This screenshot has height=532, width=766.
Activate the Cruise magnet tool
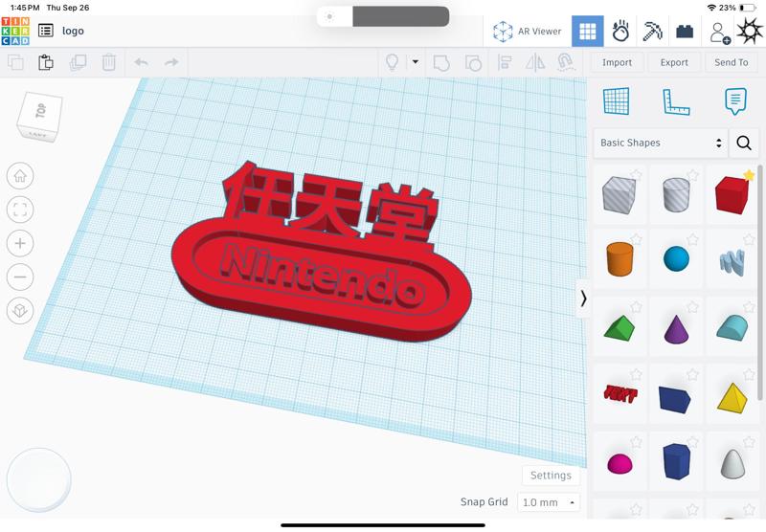pyautogui.click(x=565, y=62)
